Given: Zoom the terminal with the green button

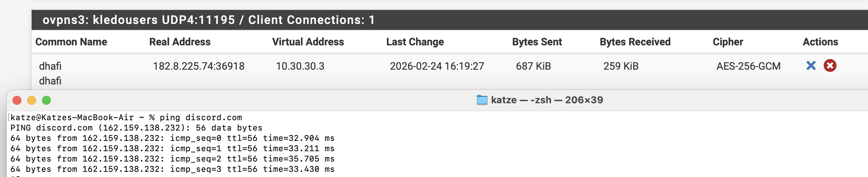Looking at the screenshot, I should 46,100.
